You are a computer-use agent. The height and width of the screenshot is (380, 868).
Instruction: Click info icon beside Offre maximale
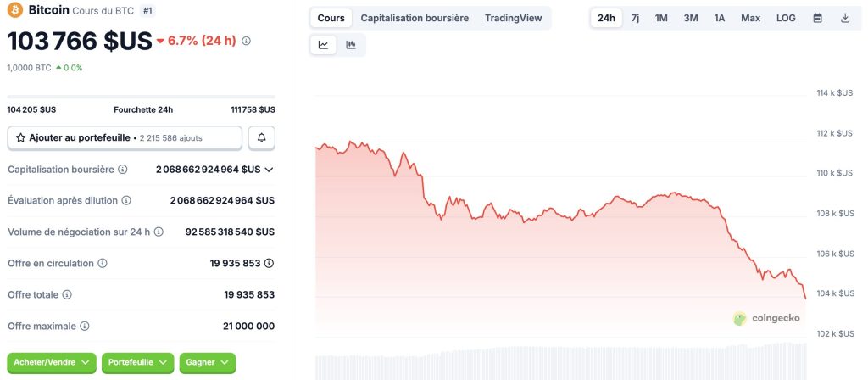(85, 326)
